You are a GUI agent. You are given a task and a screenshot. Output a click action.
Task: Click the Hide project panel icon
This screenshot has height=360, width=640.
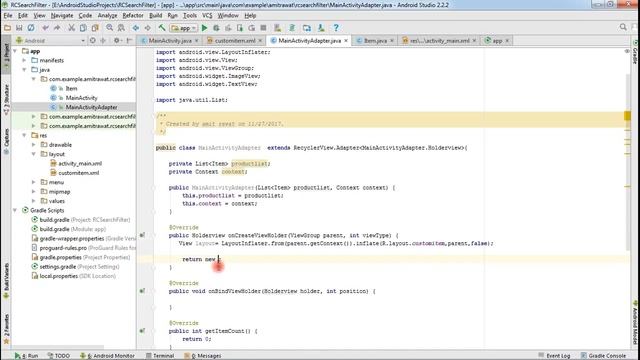pyautogui.click(x=129, y=40)
